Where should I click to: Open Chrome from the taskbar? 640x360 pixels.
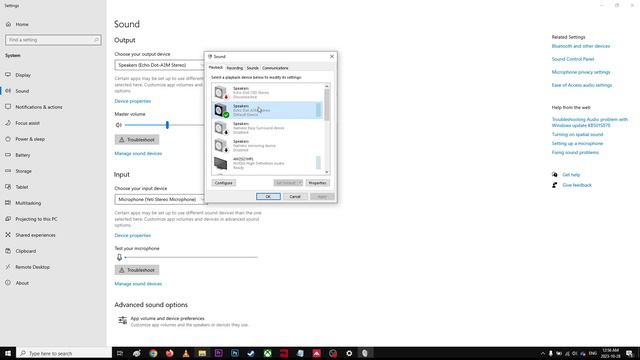153,353
